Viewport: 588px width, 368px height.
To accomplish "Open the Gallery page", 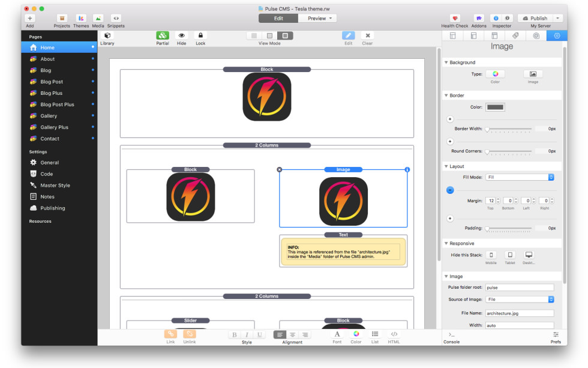I will [59, 116].
